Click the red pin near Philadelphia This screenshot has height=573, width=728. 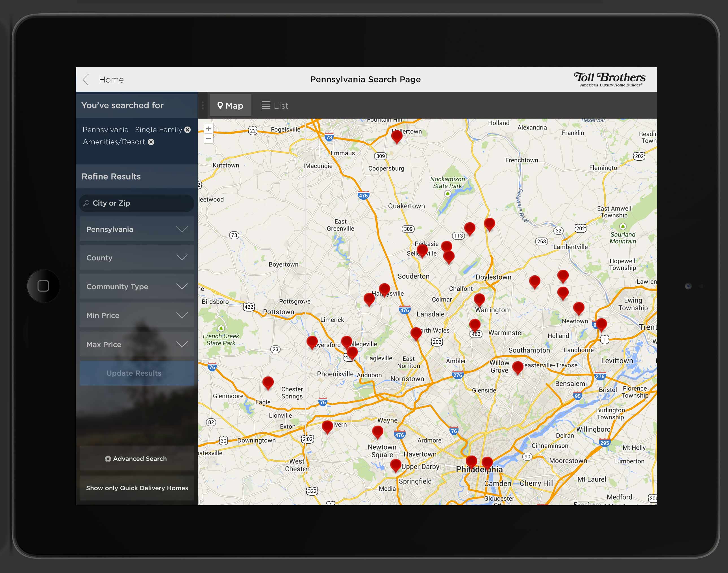(472, 461)
